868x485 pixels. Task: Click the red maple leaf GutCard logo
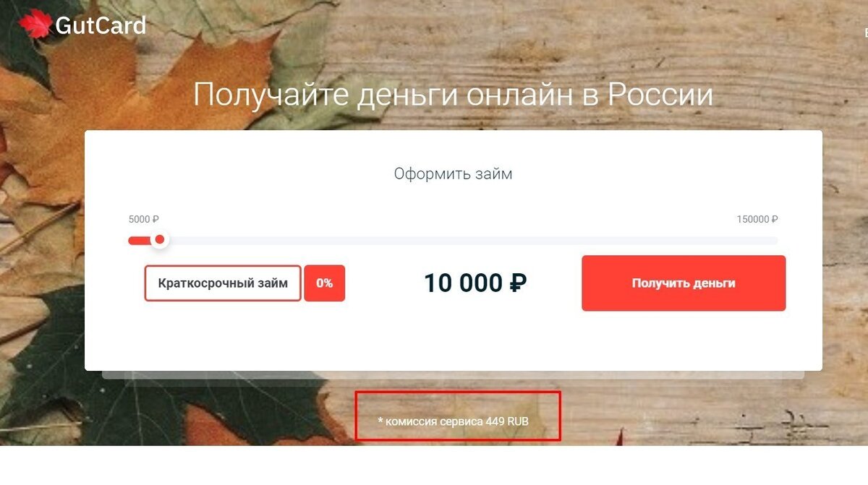pyautogui.click(x=35, y=25)
